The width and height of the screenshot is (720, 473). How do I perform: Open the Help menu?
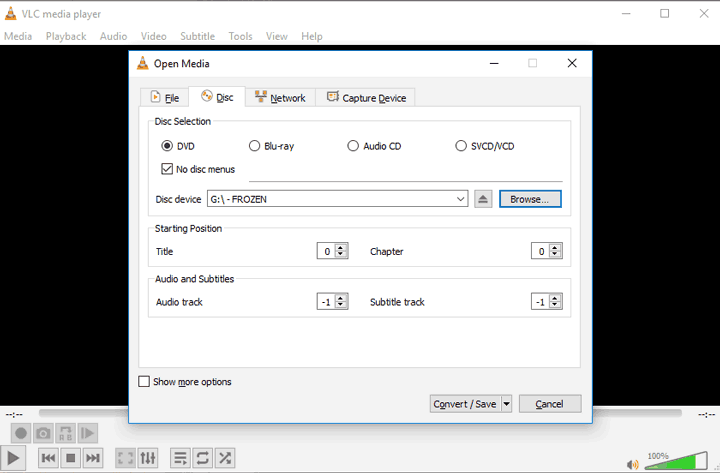pyautogui.click(x=312, y=36)
